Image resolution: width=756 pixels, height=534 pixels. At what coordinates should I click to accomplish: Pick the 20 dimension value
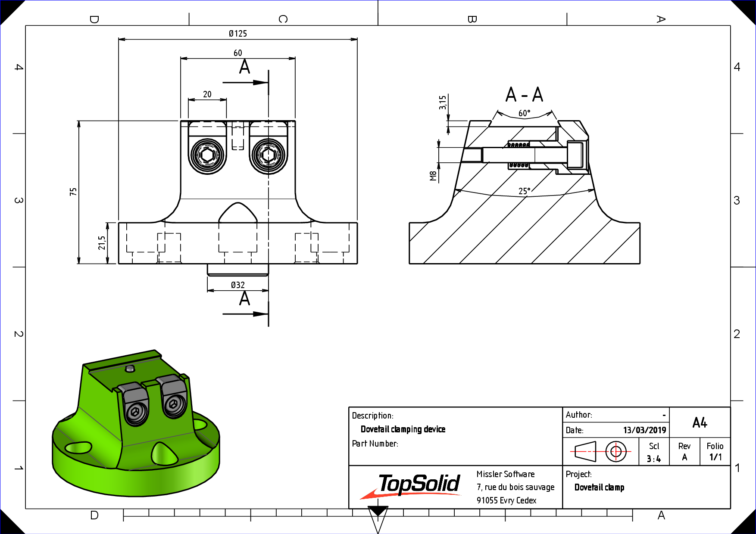(x=207, y=94)
